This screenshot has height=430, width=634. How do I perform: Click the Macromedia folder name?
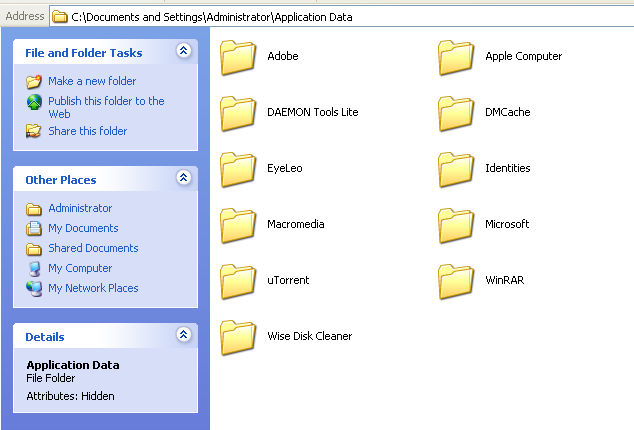point(296,224)
